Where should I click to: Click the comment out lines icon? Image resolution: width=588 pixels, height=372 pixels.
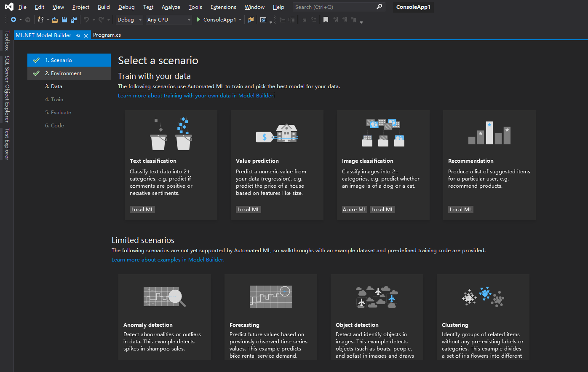[x=304, y=19]
